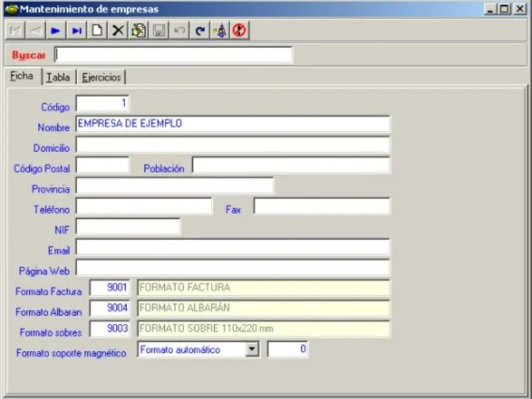Image resolution: width=532 pixels, height=399 pixels.
Task: Click the FORMATO ALBARÁN description box
Action: coord(263,309)
